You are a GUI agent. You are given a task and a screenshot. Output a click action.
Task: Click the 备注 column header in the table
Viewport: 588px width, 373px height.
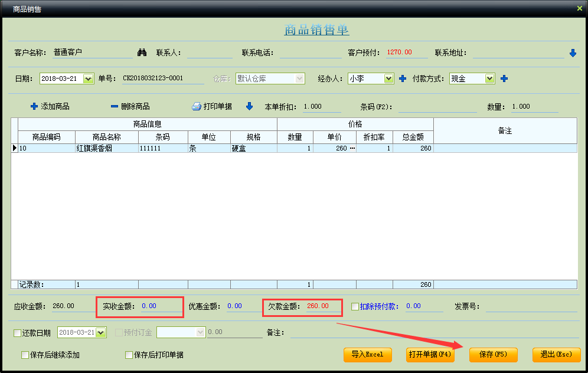click(x=505, y=130)
